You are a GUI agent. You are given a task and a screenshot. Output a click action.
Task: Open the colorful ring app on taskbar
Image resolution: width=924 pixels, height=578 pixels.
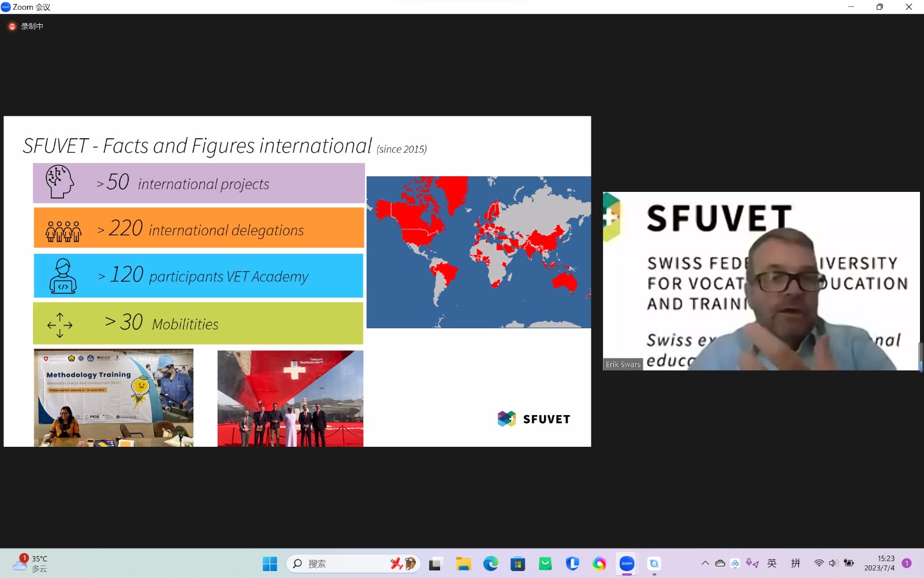pyautogui.click(x=599, y=564)
